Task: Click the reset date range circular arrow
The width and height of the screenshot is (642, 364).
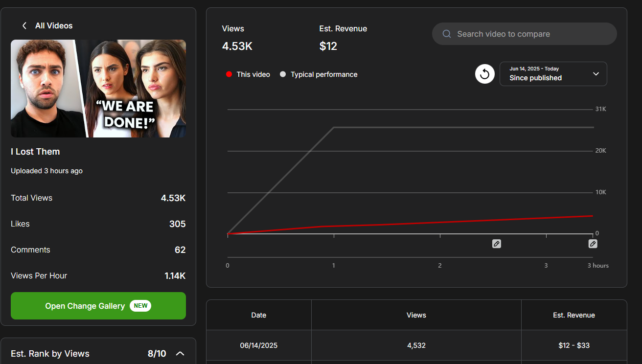Action: 484,74
